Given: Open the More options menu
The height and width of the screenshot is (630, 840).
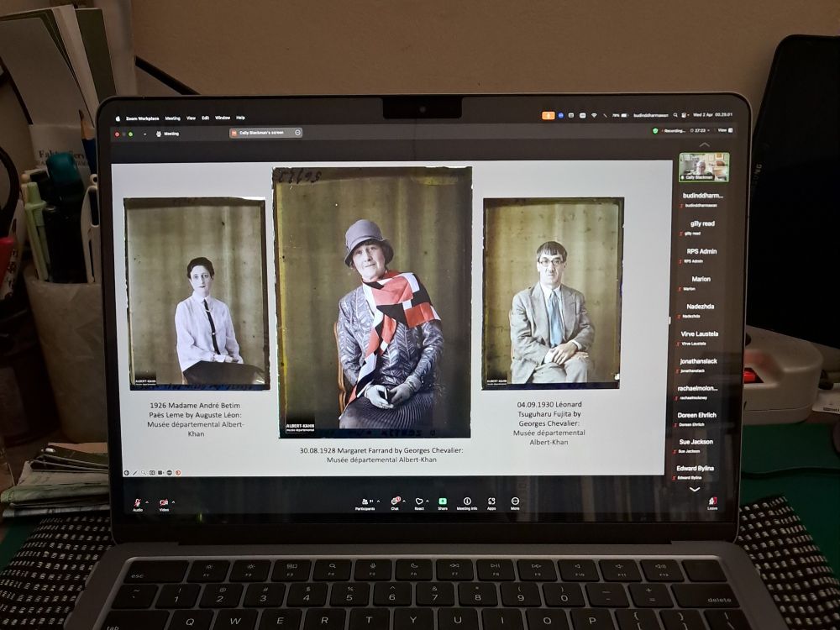Looking at the screenshot, I should click(515, 503).
